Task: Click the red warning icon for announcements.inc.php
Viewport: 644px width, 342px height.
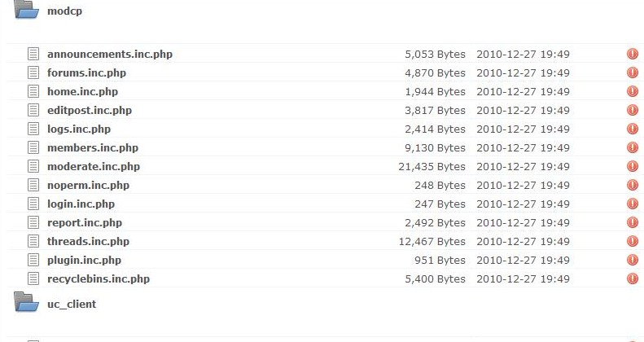Action: click(632, 54)
